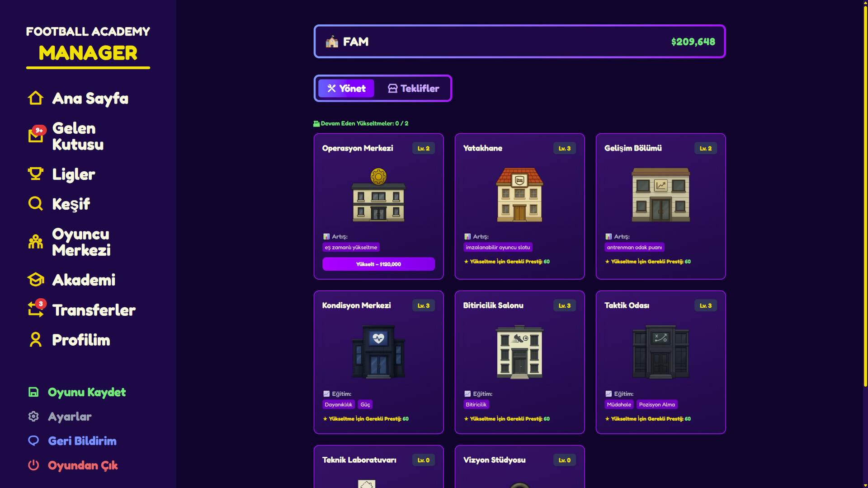
Task: Click the Profilim person icon
Action: point(36,340)
